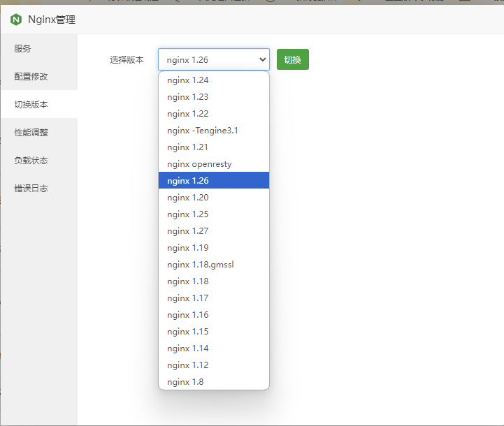Select nginx 1.18.gmssl option
Screen dimensions: 504x426
click(x=214, y=264)
